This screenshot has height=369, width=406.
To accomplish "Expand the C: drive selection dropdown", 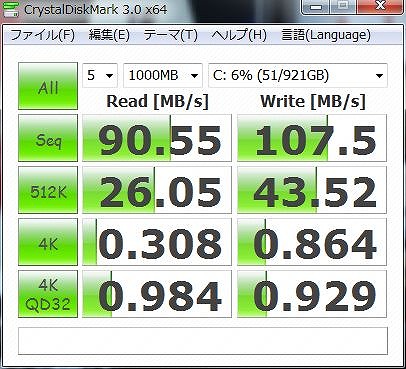I will (x=298, y=75).
